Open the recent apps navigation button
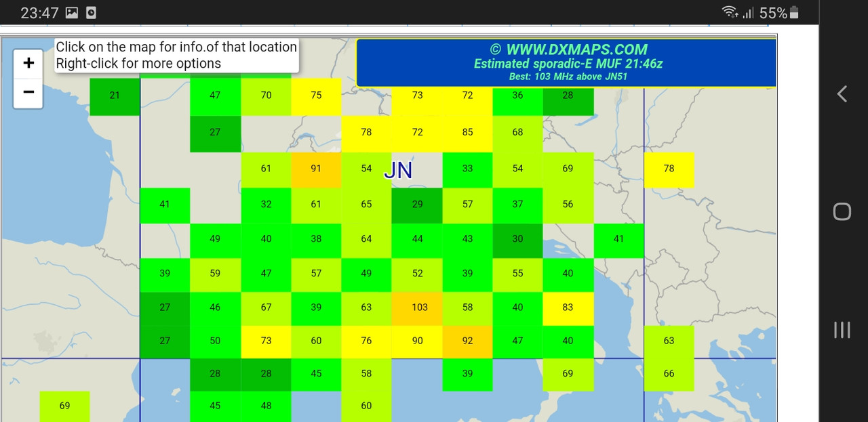This screenshot has width=868, height=422. click(842, 330)
